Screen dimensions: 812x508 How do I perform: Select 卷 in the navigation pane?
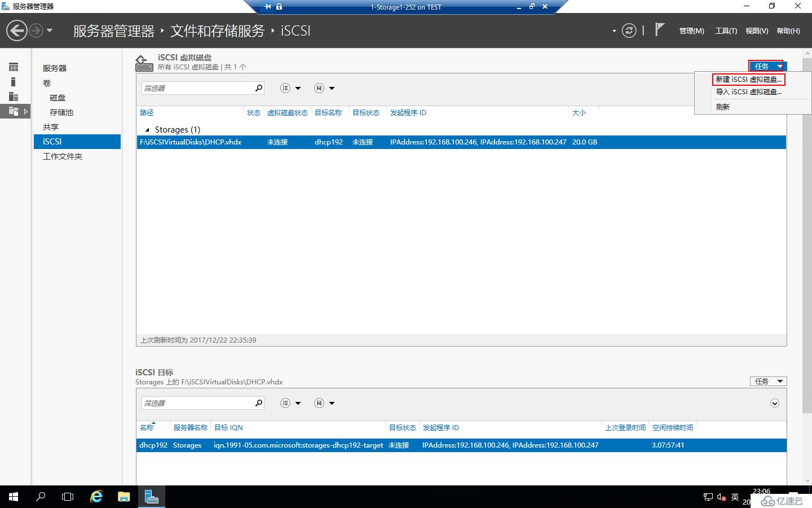(47, 83)
